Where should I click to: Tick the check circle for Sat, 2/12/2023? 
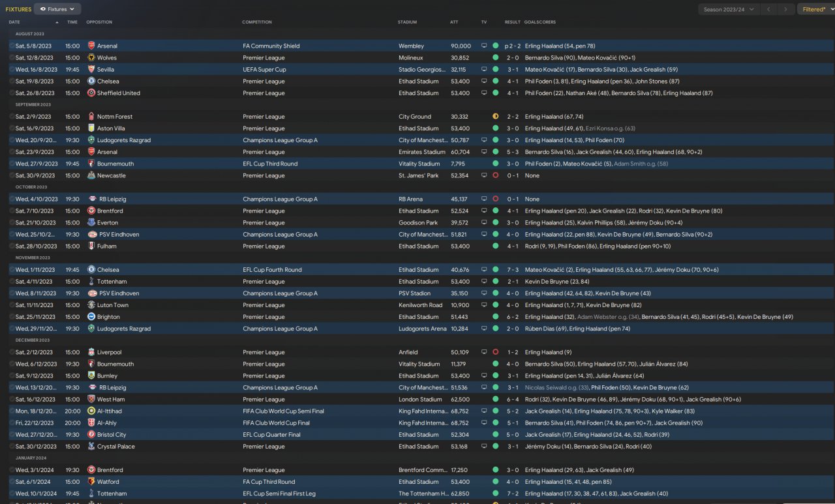12,353
